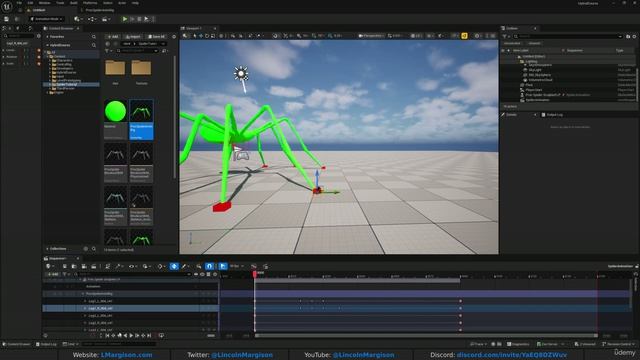Click Sequencer jump-to-end button
Screen dimensions: 640x360
(x=149, y=336)
